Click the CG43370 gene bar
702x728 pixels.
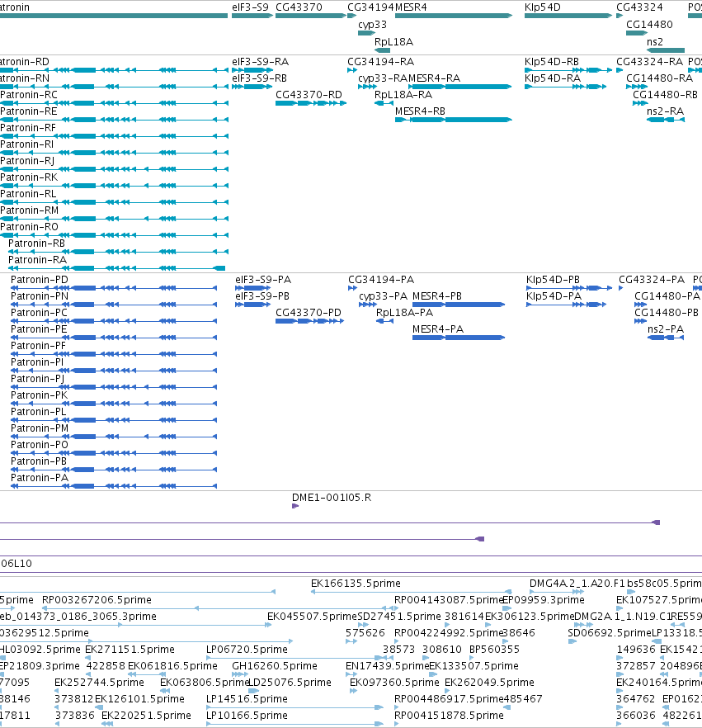pyautogui.click(x=311, y=16)
